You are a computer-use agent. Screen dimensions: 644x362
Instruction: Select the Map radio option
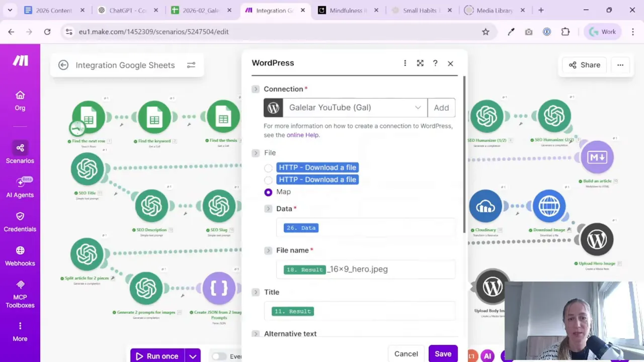click(x=268, y=192)
